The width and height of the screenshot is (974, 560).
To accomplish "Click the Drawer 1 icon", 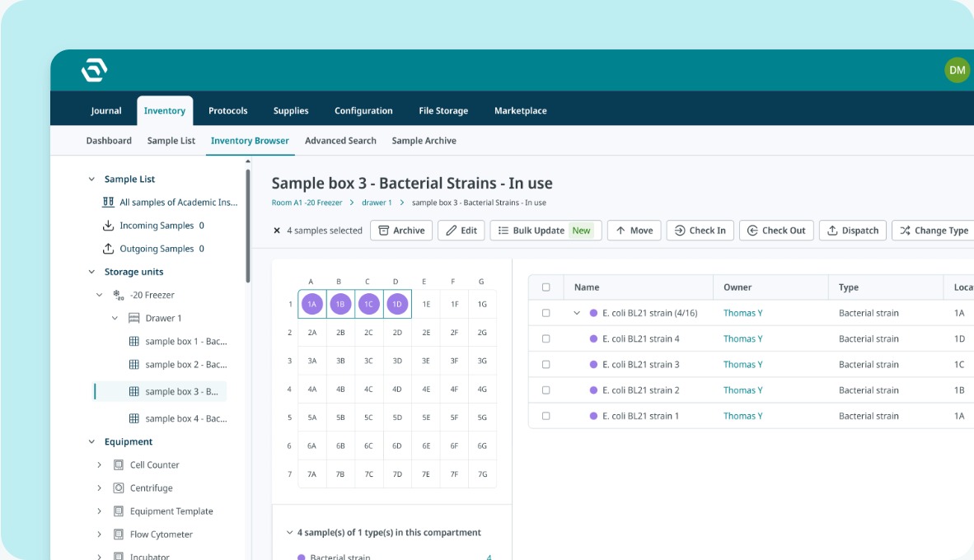I will click(x=133, y=318).
